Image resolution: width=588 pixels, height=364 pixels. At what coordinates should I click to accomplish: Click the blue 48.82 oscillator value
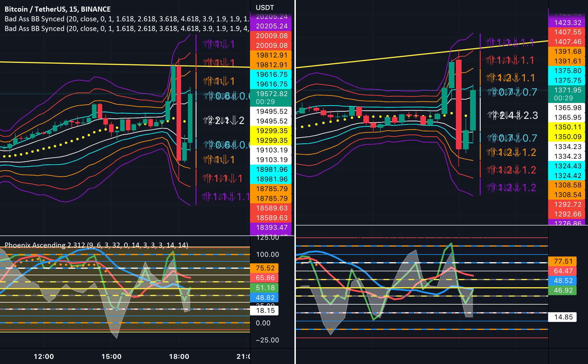(x=264, y=298)
